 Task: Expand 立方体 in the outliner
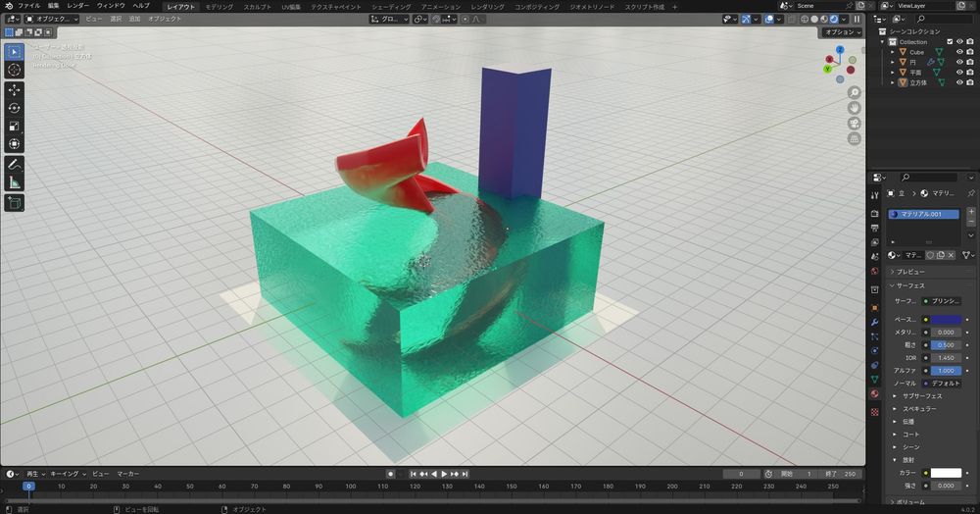click(x=893, y=82)
